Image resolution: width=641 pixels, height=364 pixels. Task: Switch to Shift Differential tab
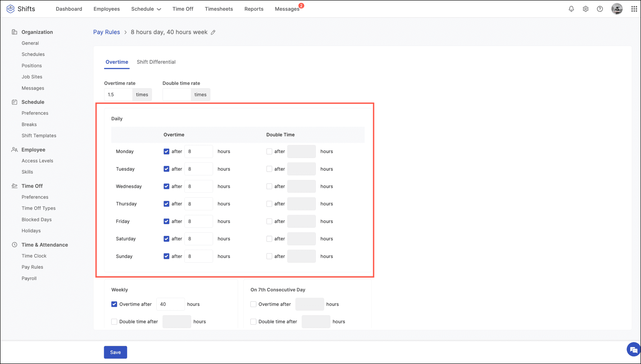click(156, 61)
